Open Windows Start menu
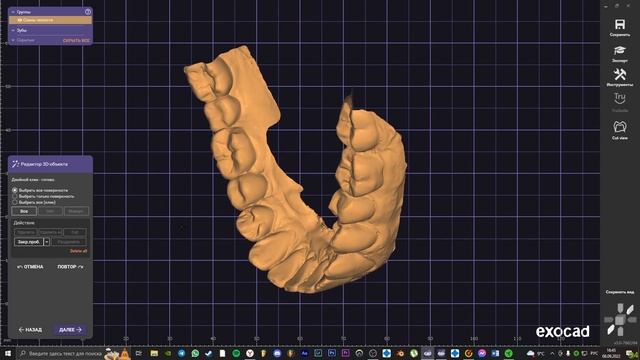The image size is (640, 360). point(8,353)
